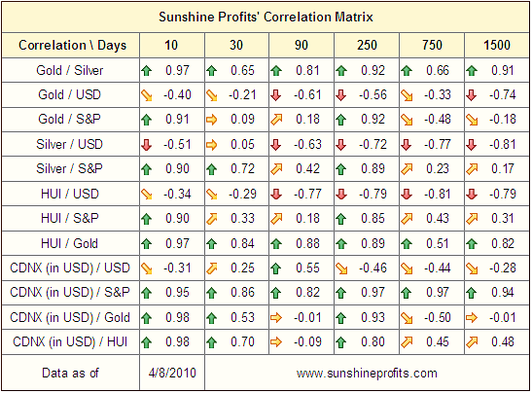Click the red down arrow beside Silver / USD -0.51

click(x=147, y=145)
